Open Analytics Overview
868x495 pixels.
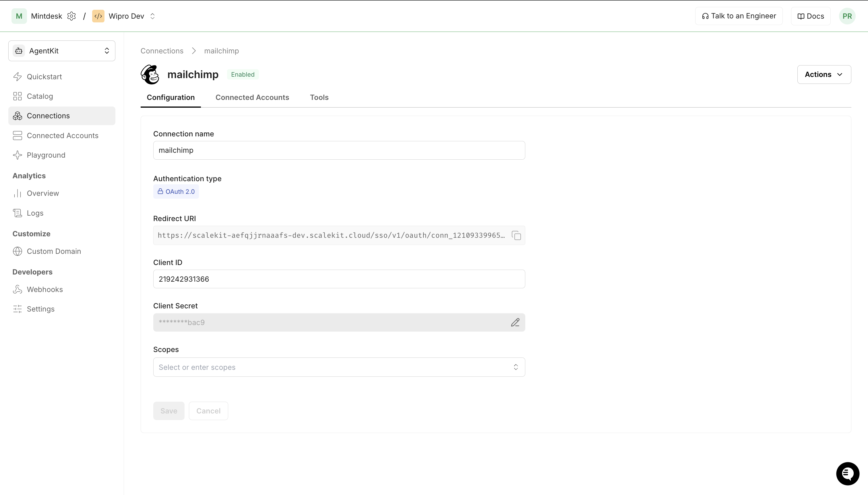(62, 193)
